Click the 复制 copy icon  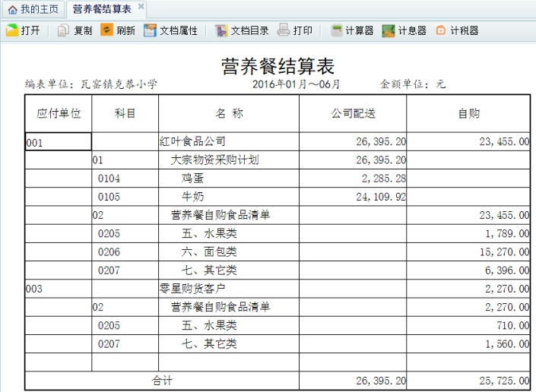63,30
